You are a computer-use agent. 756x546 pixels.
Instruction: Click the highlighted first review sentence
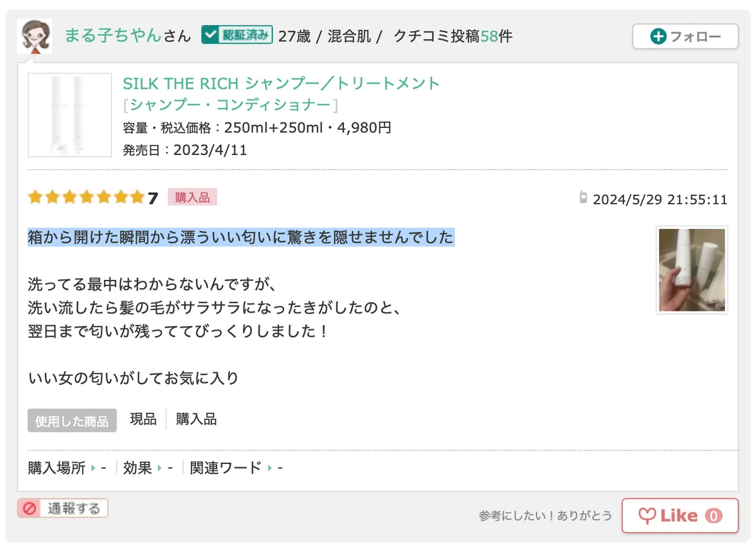241,238
